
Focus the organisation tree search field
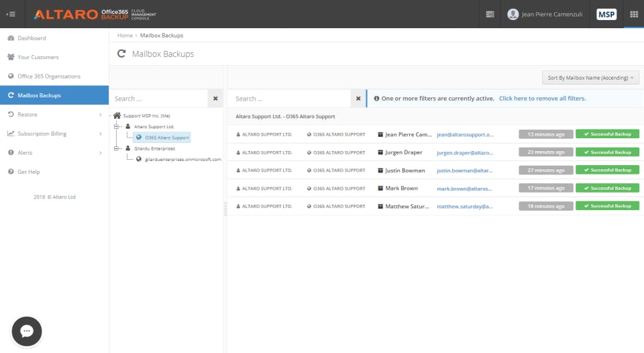click(158, 99)
